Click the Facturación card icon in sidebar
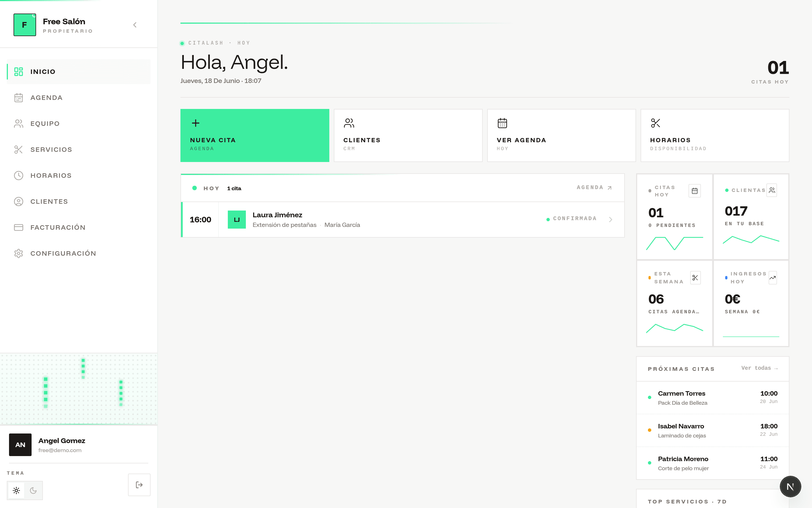812x508 pixels. coord(18,227)
